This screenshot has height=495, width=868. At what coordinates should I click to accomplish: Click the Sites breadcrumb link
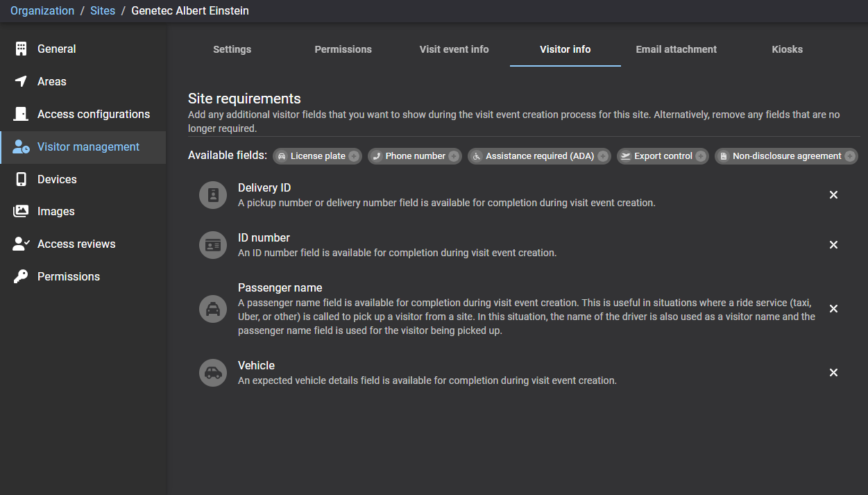click(x=103, y=11)
